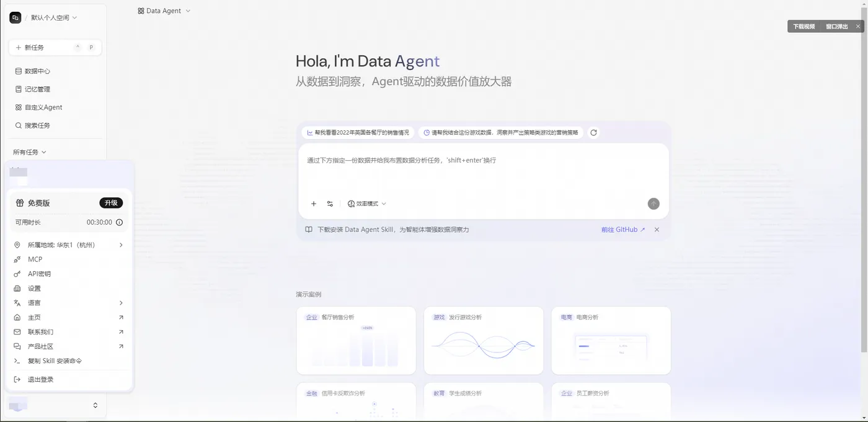This screenshot has width=868, height=422.
Task: Click 复制 Skill 安装命令
Action: coord(69,361)
